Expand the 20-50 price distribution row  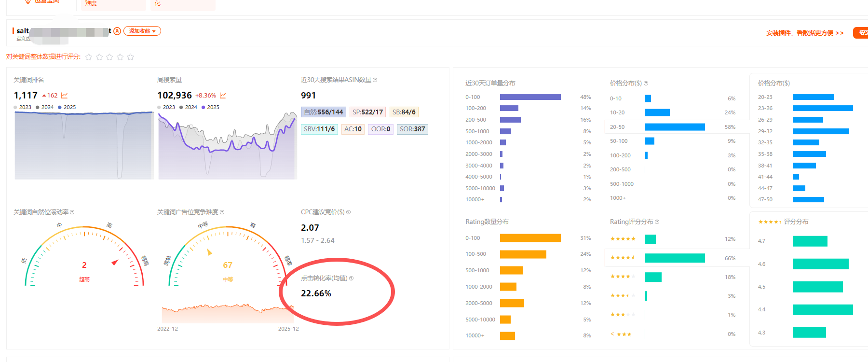click(675, 127)
